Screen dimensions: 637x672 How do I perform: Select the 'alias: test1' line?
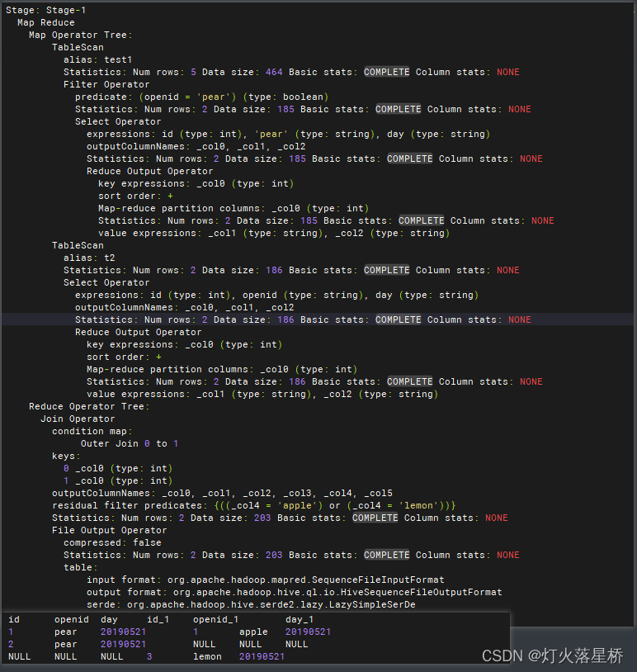[97, 59]
